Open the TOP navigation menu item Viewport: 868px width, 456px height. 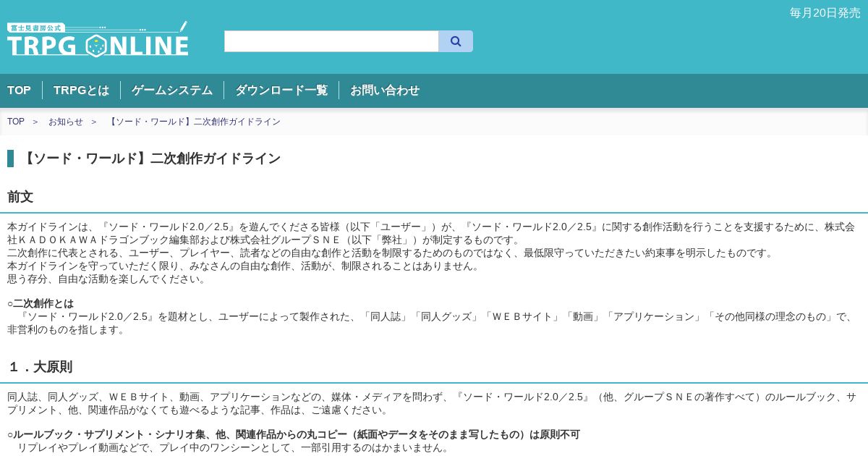pyautogui.click(x=19, y=90)
